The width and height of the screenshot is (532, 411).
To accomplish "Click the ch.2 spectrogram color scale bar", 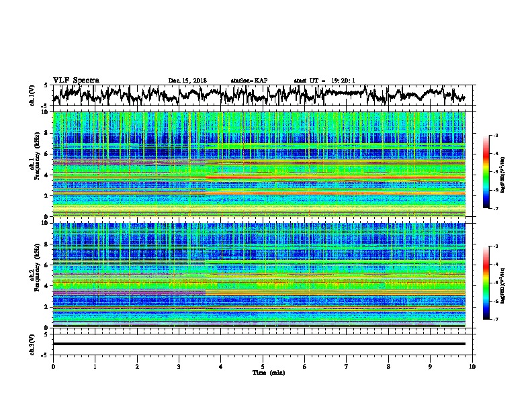I will click(486, 283).
